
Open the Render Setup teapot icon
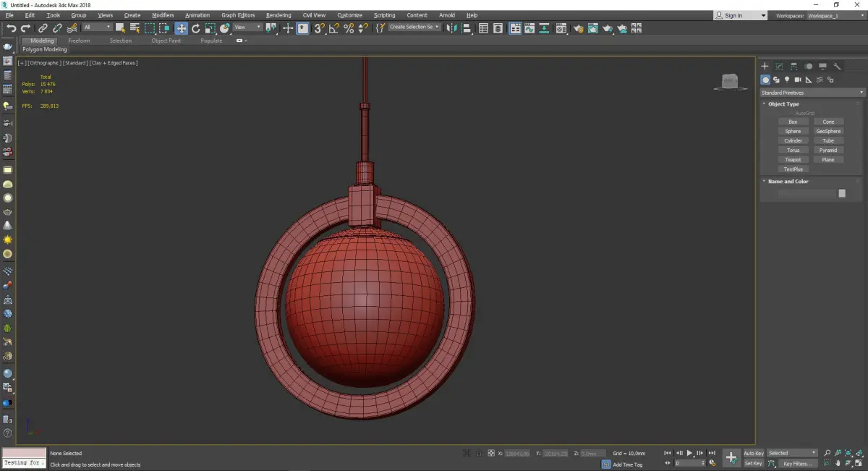tap(578, 28)
